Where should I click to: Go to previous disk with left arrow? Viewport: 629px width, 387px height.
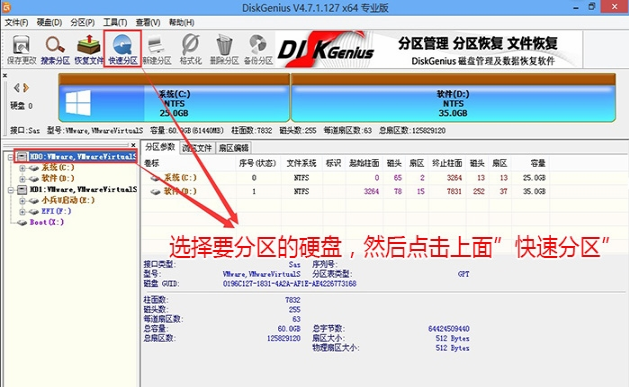pos(16,87)
